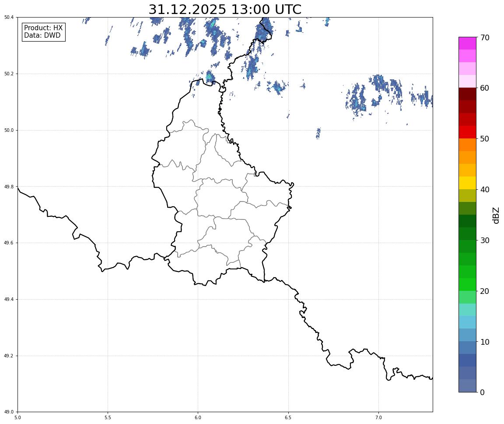Select the 10 tick on colorbar
The height and width of the screenshot is (424, 504).
485,342
